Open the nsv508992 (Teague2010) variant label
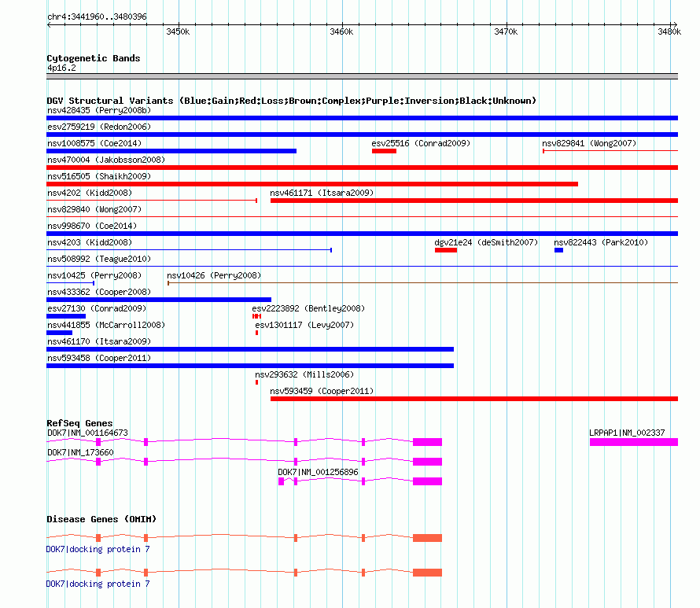The image size is (700, 608). (99, 259)
